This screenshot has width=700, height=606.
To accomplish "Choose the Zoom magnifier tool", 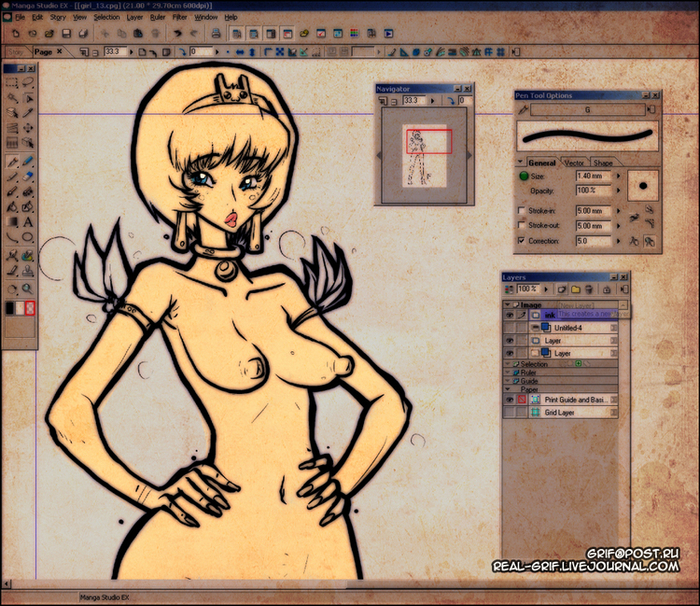I will (28, 288).
